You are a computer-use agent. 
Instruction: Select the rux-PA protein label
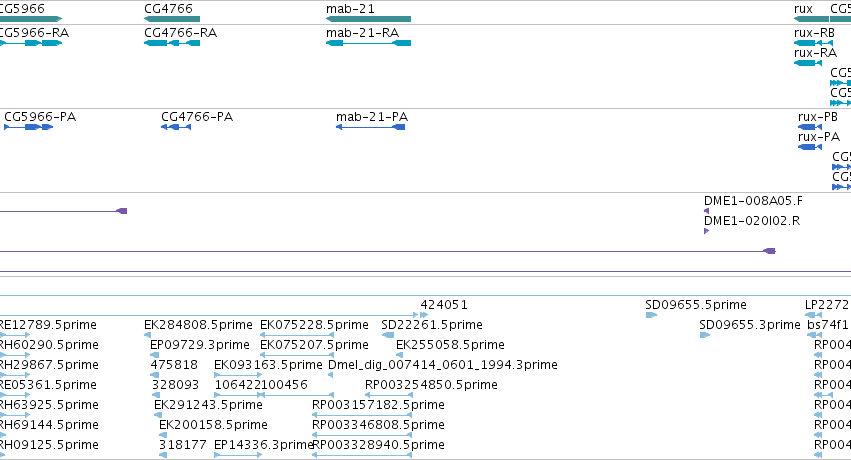(x=818, y=137)
